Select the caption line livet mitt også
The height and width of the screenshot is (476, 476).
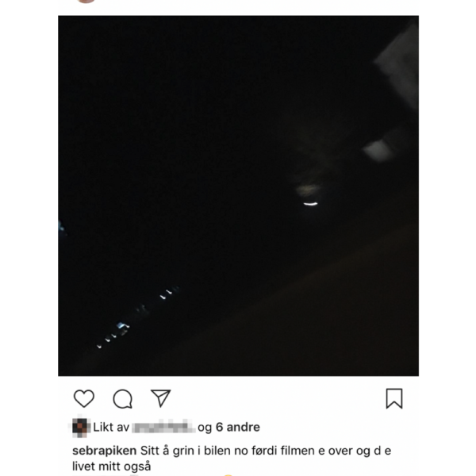[x=111, y=466]
